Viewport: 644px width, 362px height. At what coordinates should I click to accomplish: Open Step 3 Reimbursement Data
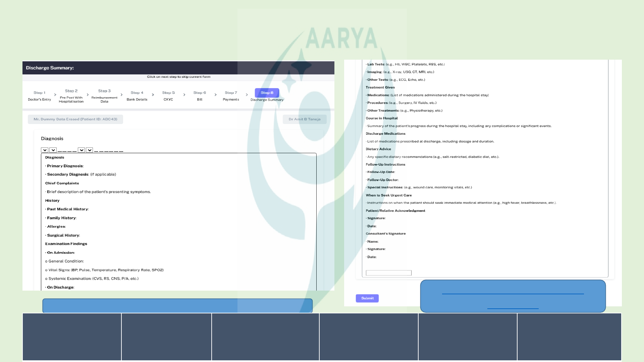click(x=104, y=96)
